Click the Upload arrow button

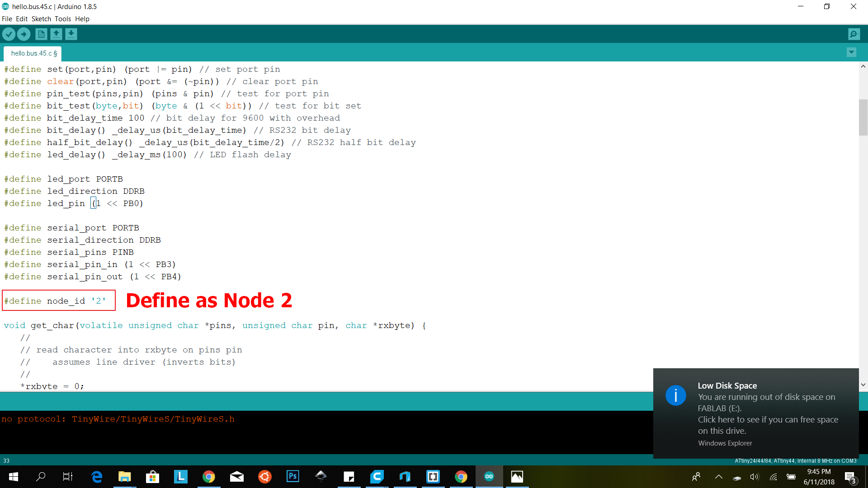point(24,34)
